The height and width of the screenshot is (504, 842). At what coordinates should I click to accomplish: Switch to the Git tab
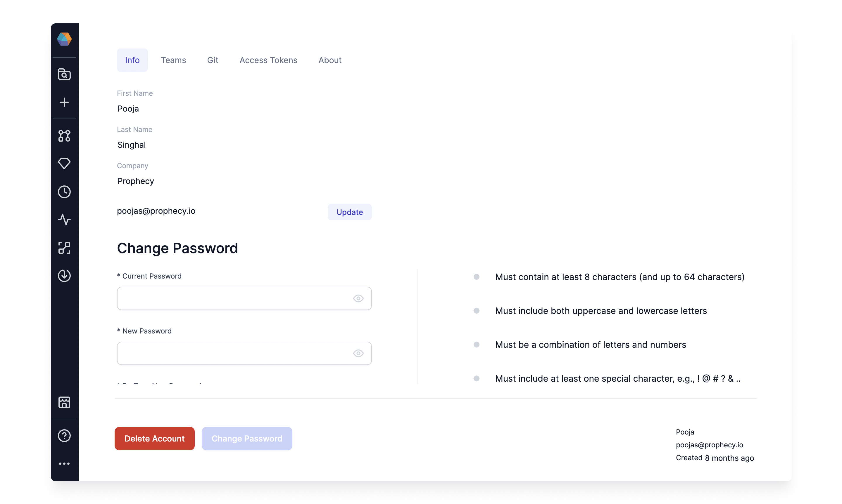pyautogui.click(x=212, y=60)
